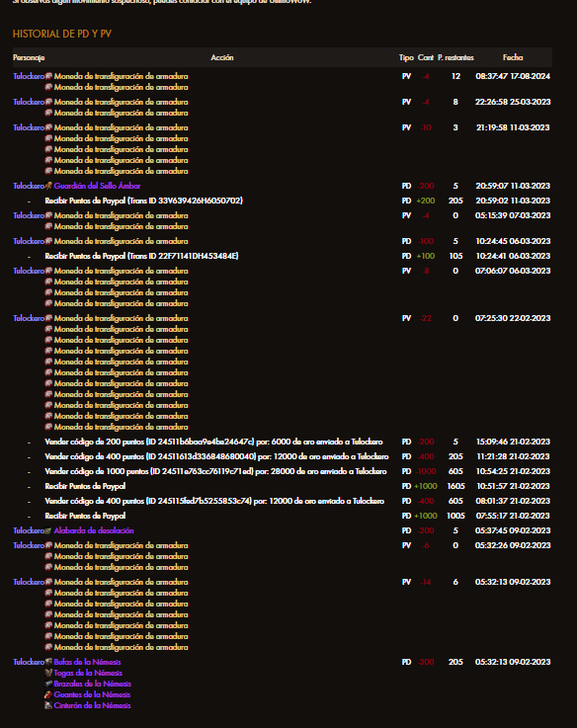Viewport: 577px width, 728px height.
Task: Click coin icon on the 08:37:47 17-08-2024 row
Action: [48, 76]
